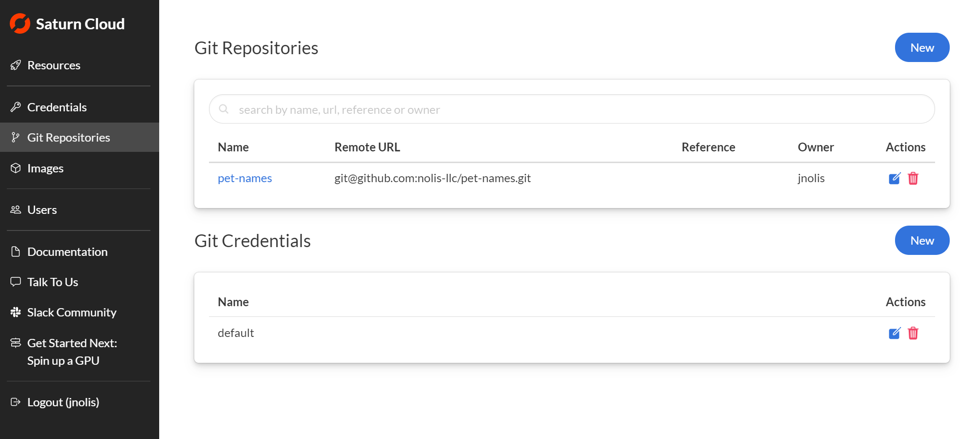Viewport: 980px width, 439px height.
Task: Click the Resources rocket icon
Action: (16, 65)
